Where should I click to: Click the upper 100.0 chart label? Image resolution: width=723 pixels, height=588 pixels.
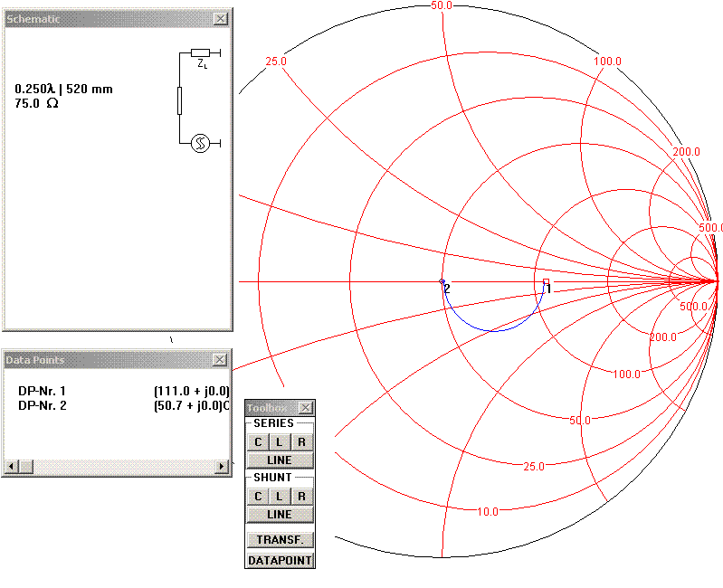(x=607, y=62)
